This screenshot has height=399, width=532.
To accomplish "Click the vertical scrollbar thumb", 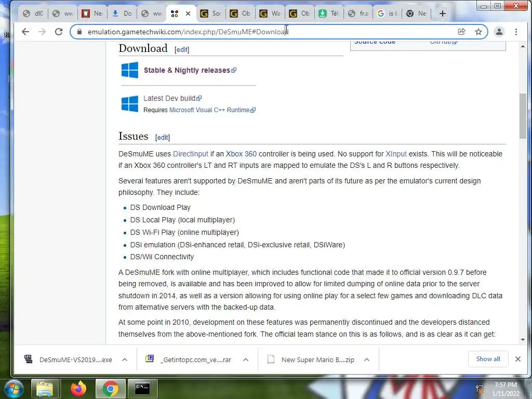I will (x=523, y=116).
